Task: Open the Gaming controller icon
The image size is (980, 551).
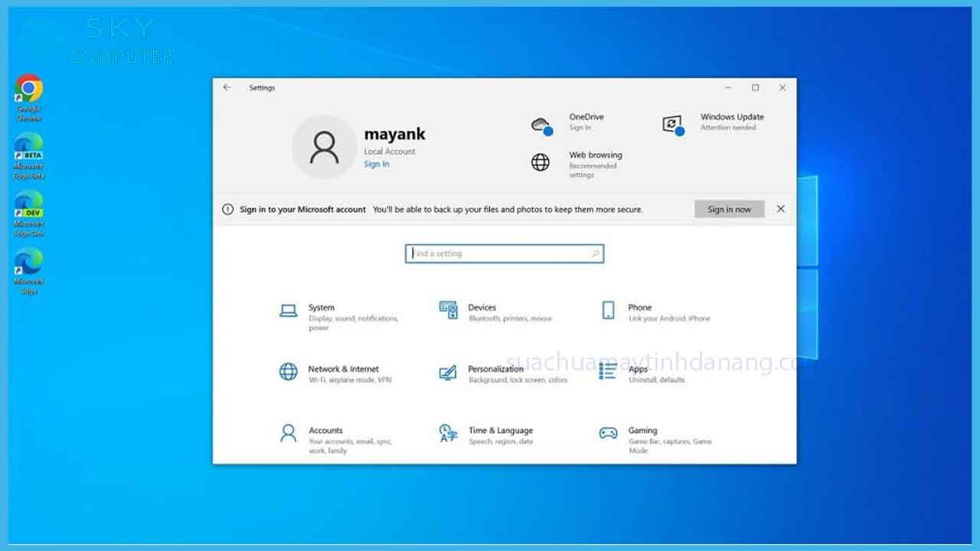Action: 608,434
